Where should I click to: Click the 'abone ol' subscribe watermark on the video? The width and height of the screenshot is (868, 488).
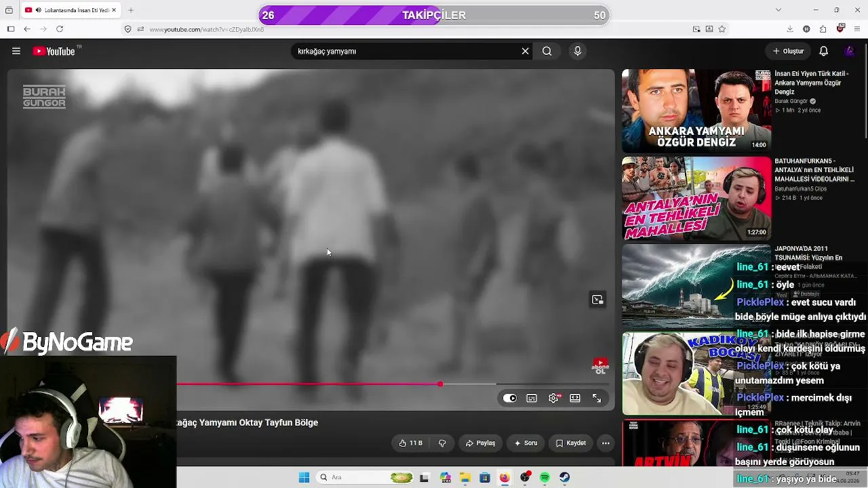point(600,367)
